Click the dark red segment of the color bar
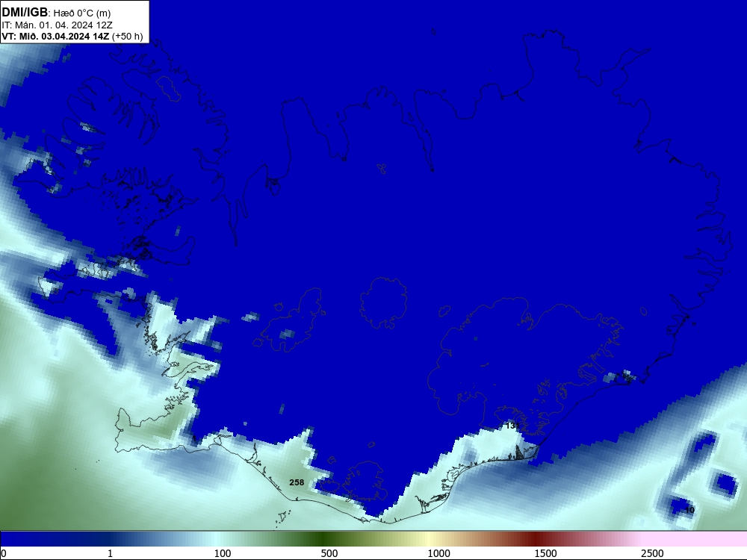Screen dimensions: 747x560 [x=536, y=539]
